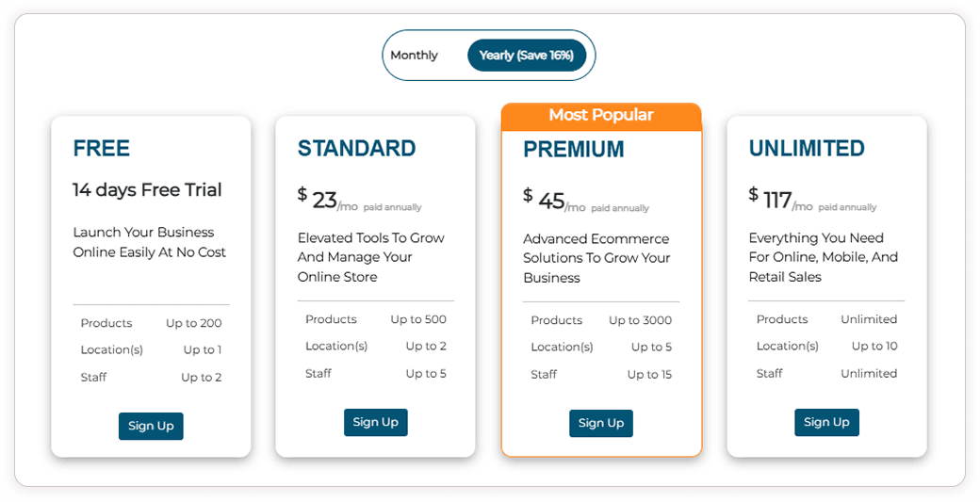980x502 pixels.
Task: Click Up to 500 products in Standard
Action: click(418, 319)
